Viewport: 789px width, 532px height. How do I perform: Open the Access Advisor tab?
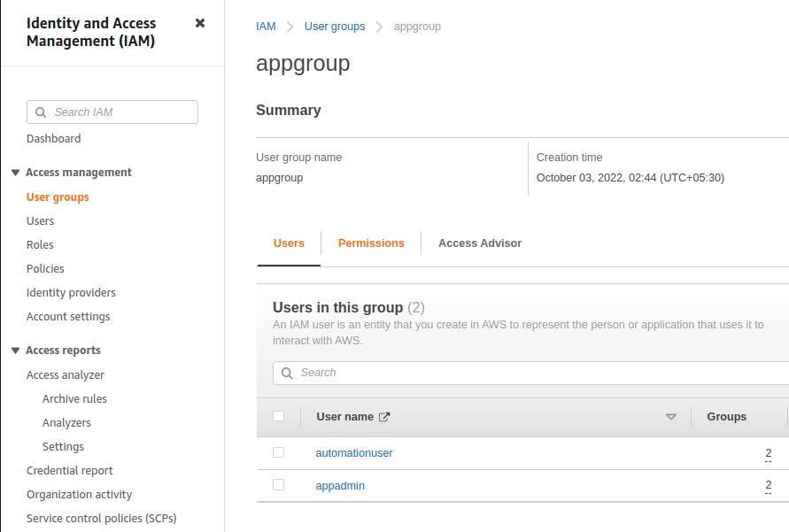pyautogui.click(x=480, y=243)
